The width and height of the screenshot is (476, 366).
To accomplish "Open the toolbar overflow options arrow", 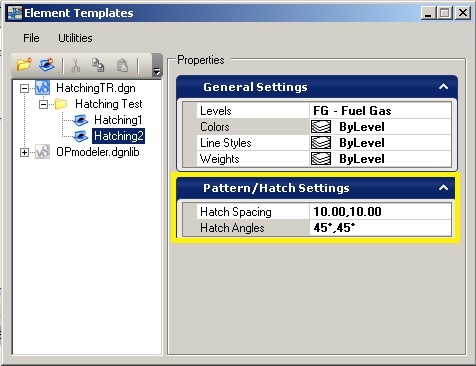I will pos(157,71).
